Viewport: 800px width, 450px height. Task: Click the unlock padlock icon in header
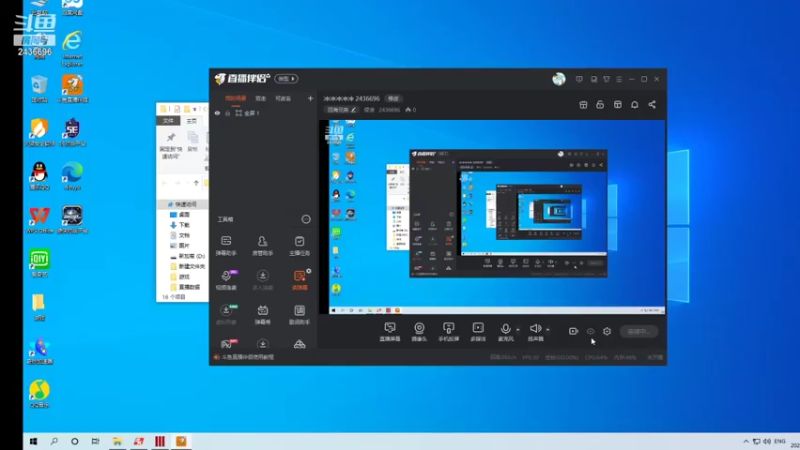click(x=600, y=105)
